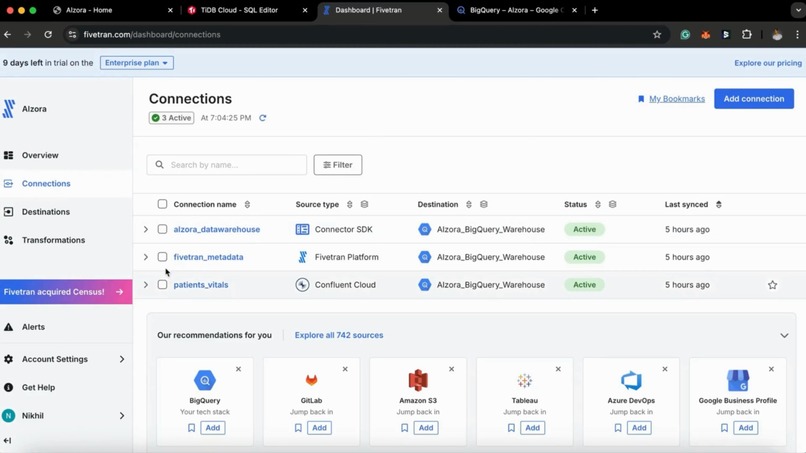
Task: Sort by Connection name column arrows
Action: 247,205
